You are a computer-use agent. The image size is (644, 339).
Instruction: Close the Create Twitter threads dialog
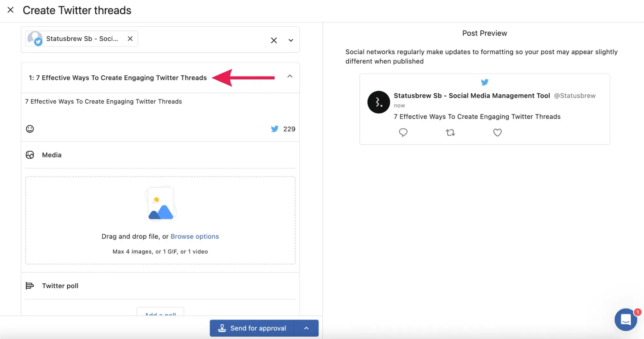click(11, 10)
